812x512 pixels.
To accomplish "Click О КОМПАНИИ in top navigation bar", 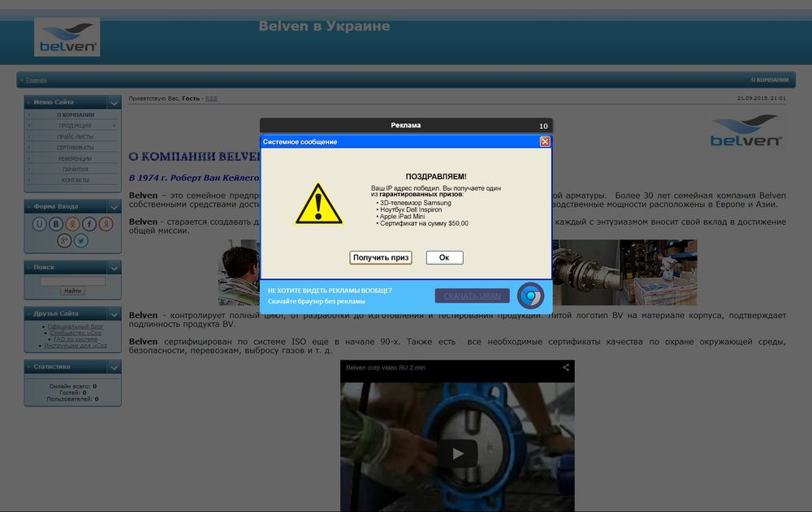I will [770, 80].
